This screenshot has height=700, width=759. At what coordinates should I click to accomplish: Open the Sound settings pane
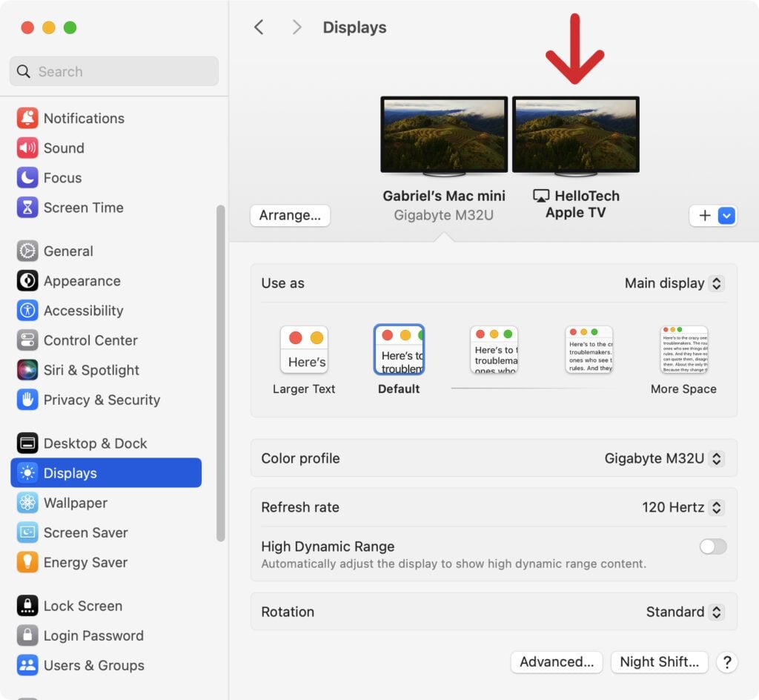pyautogui.click(x=106, y=148)
